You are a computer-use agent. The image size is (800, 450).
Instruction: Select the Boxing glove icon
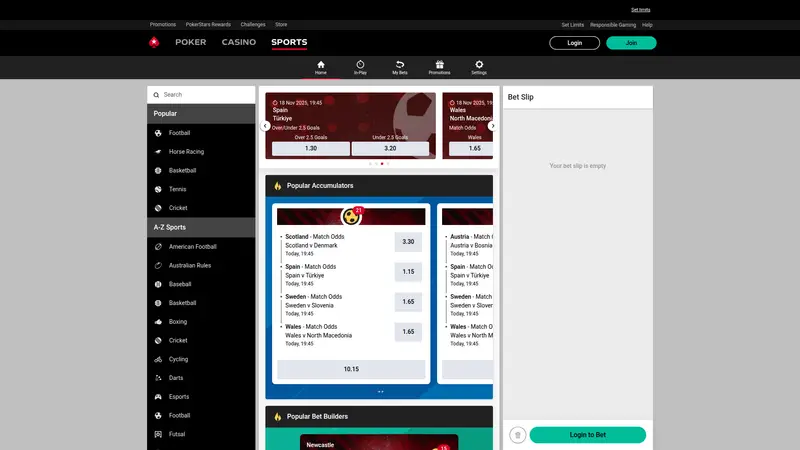coord(158,322)
